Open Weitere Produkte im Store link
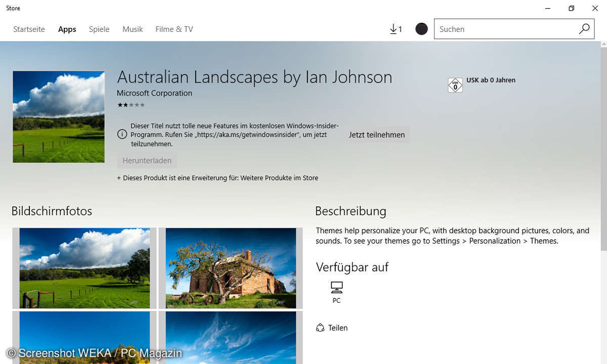 279,178
